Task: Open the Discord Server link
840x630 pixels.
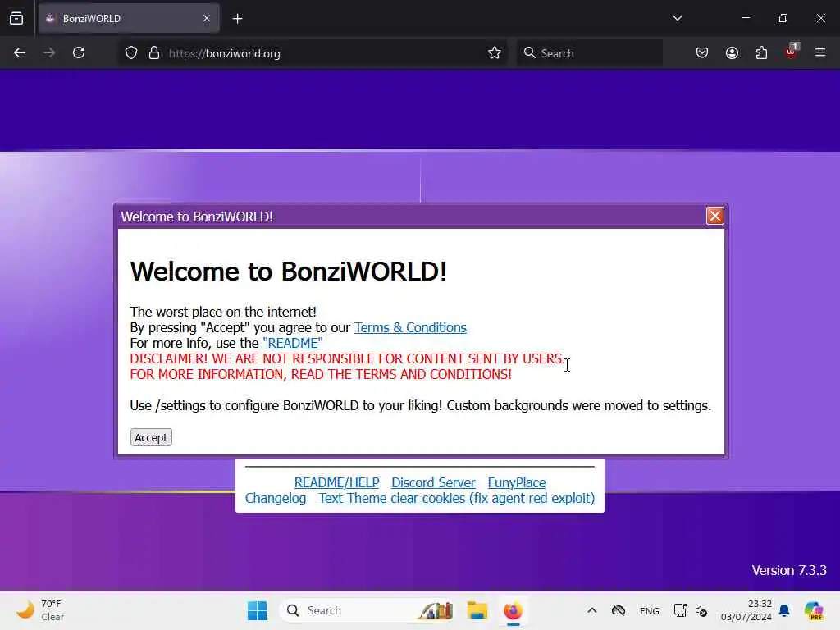Action: tap(433, 482)
